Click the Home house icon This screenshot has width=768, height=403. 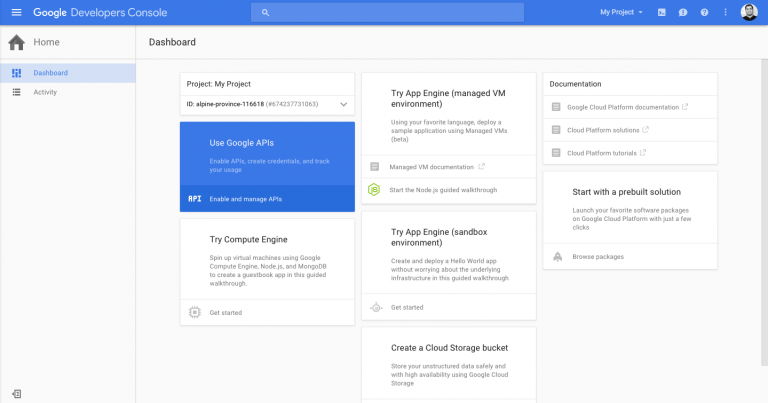click(x=17, y=43)
